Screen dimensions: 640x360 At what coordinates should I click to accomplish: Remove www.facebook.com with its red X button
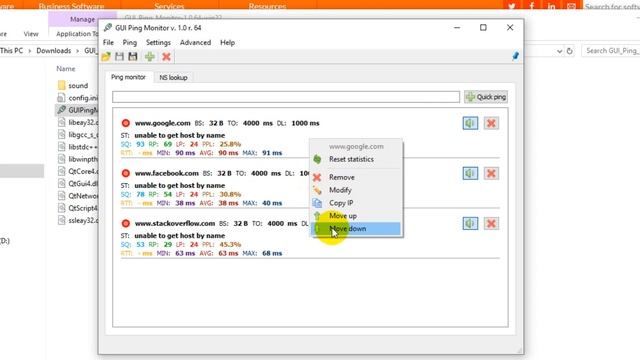pos(491,173)
